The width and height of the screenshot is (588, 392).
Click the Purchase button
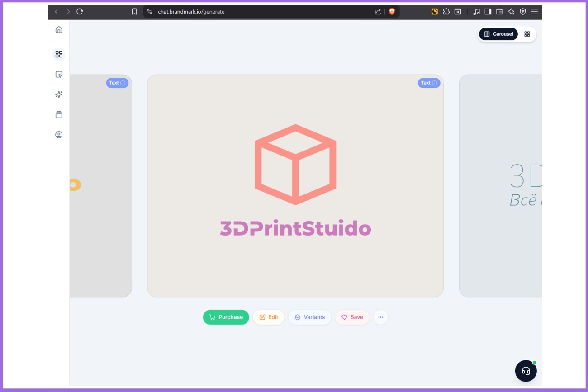(x=226, y=317)
